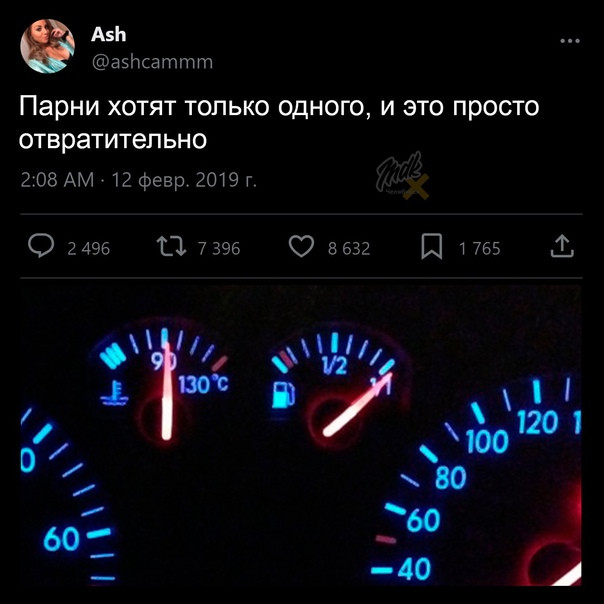
Task: Click the 2:08 AM timestamp
Action: [57, 180]
